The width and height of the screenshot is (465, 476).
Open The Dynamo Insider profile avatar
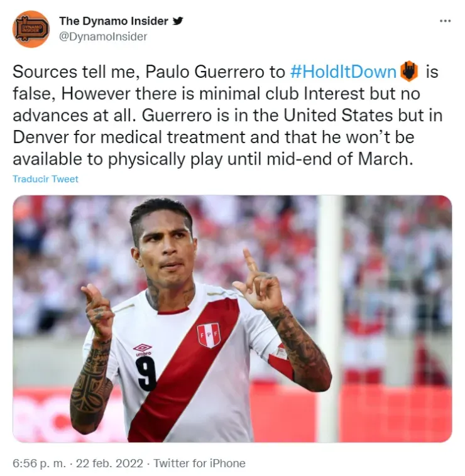pyautogui.click(x=31, y=29)
